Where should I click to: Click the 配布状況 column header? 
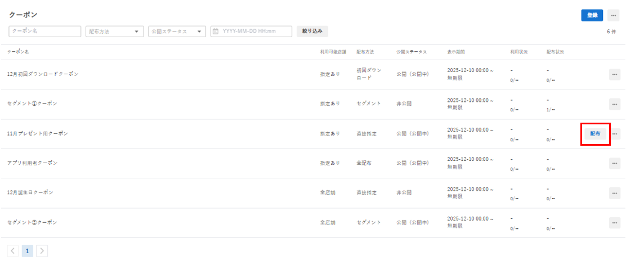(555, 52)
